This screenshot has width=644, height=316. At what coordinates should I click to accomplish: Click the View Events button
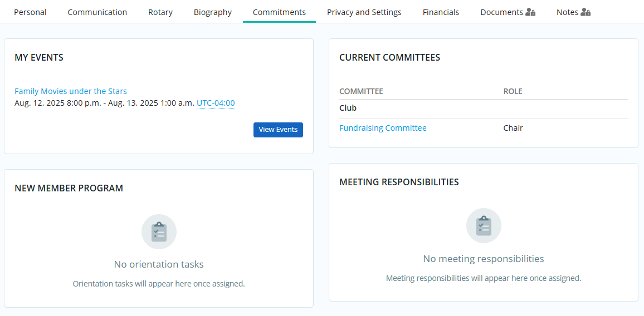pos(278,130)
